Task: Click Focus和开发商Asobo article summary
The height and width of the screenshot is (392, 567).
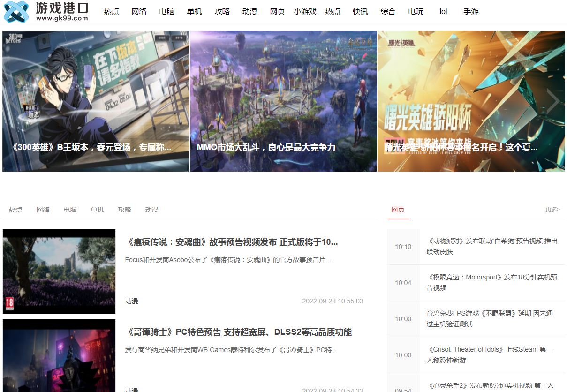Action: 228,260
